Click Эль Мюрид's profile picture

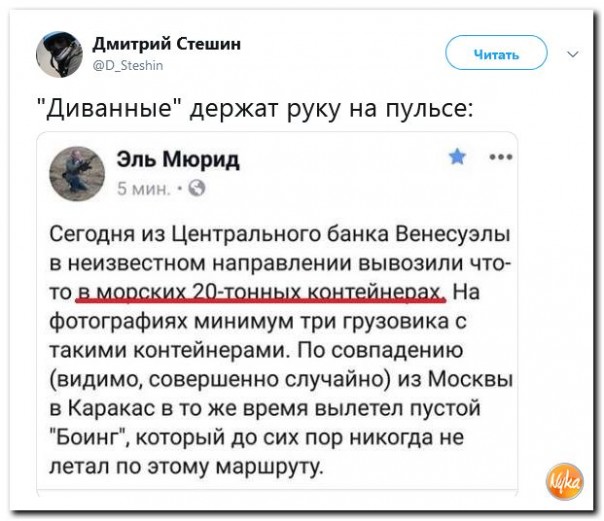tap(78, 172)
